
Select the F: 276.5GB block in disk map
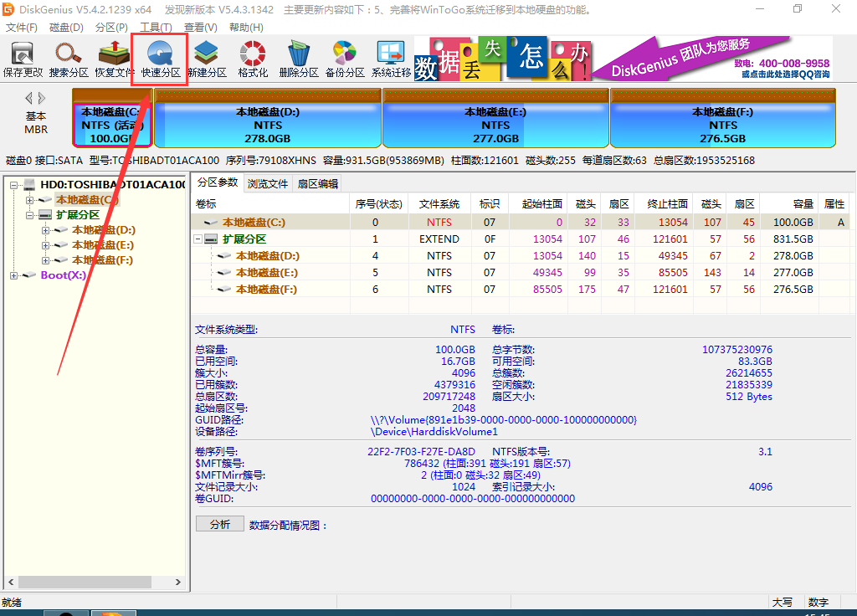722,118
